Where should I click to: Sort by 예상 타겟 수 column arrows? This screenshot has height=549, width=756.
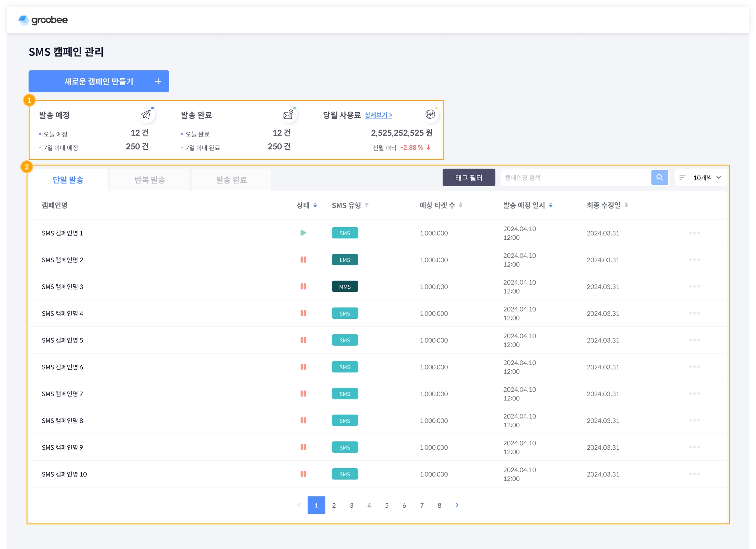point(460,205)
